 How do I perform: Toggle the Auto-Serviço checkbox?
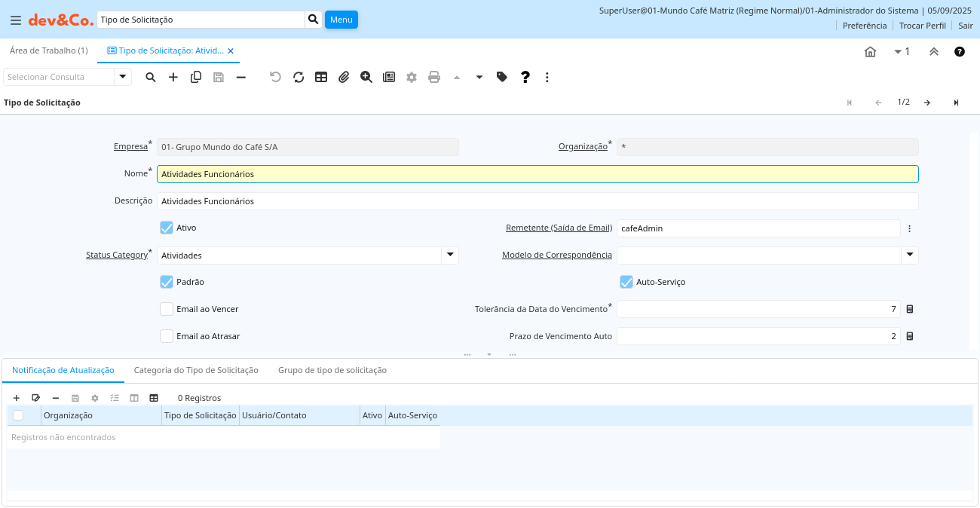[x=626, y=282]
